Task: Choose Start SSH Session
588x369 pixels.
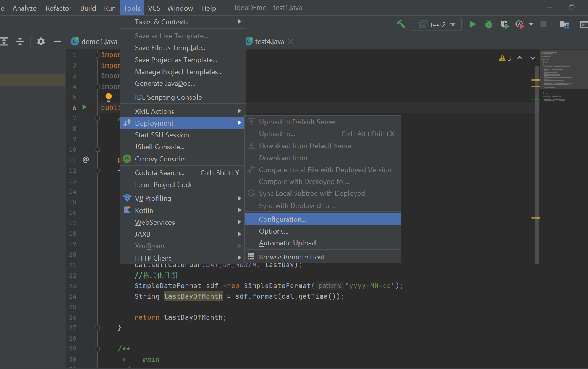Action: (182, 135)
